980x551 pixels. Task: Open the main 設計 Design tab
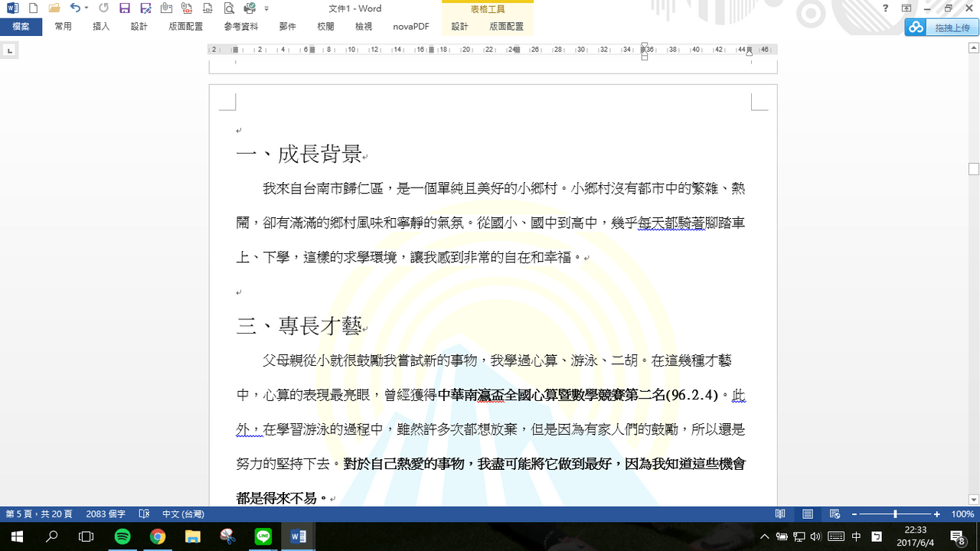(139, 26)
